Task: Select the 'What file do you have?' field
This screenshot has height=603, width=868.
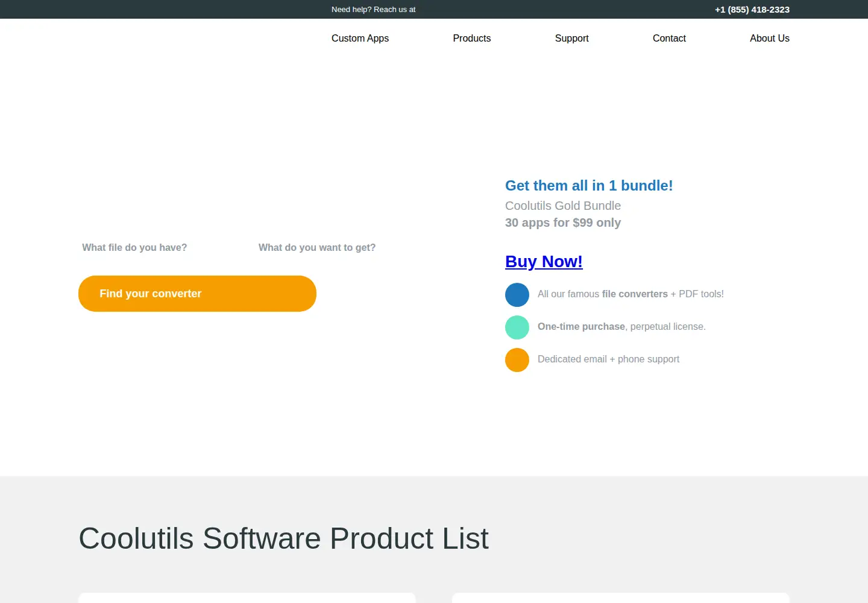Action: point(134,248)
